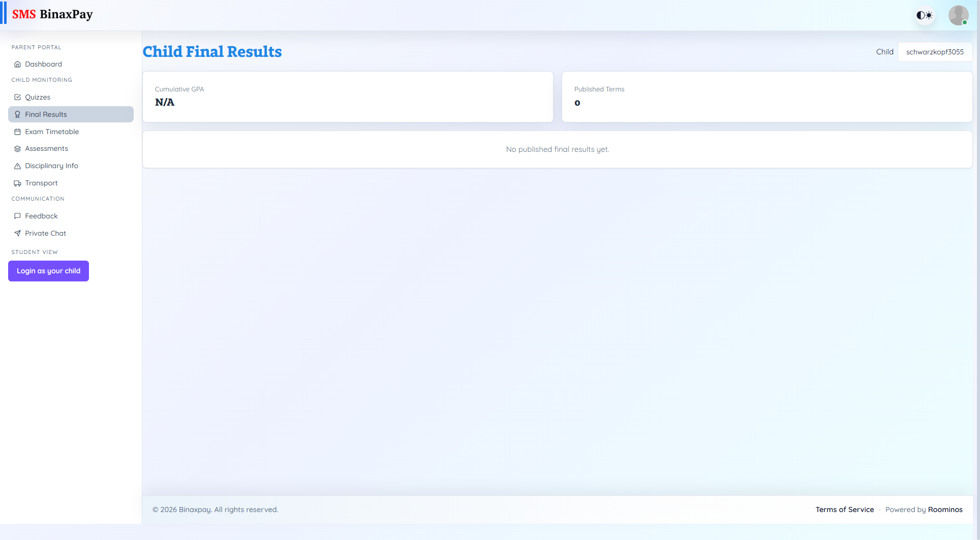
Task: Open Quizzes via its checkmark icon
Action: [x=18, y=97]
